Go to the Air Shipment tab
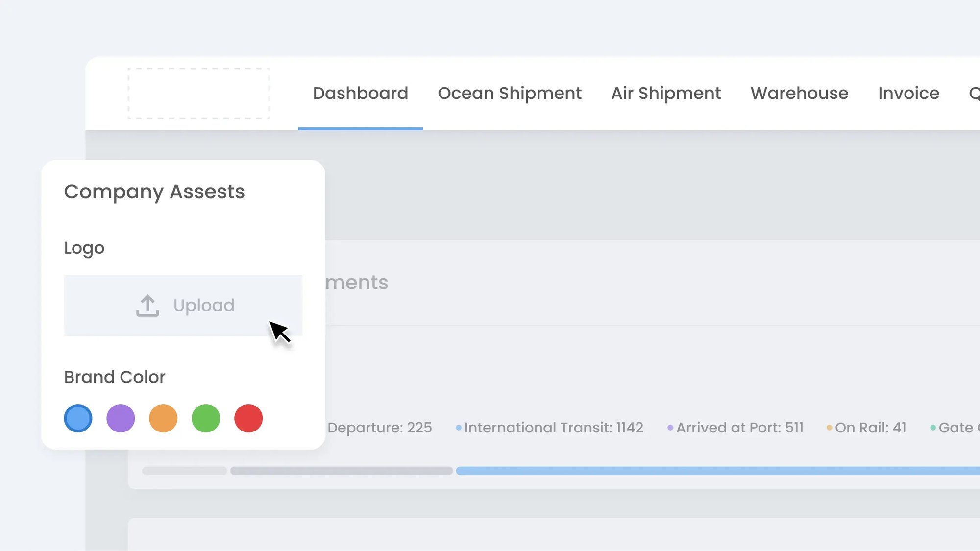 point(665,93)
